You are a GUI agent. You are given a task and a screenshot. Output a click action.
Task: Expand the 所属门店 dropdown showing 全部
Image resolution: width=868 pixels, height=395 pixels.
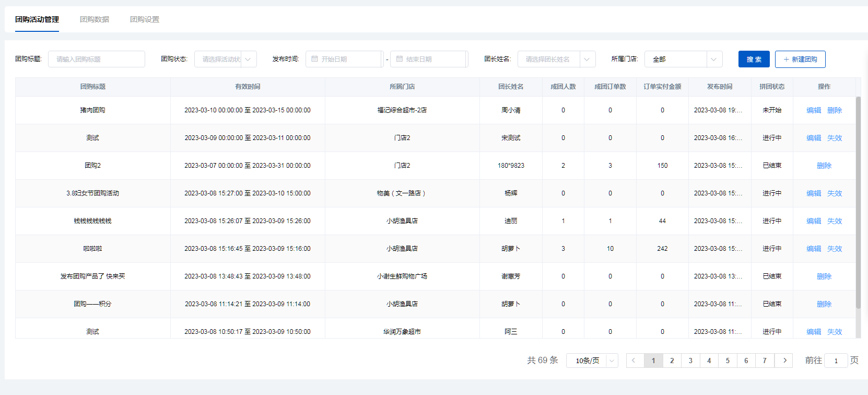[x=684, y=59]
